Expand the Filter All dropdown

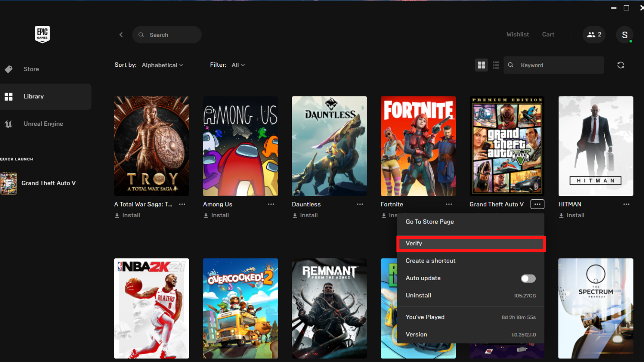[238, 65]
